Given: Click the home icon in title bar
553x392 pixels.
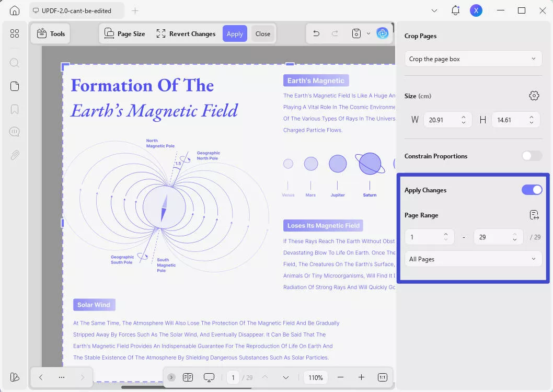Looking at the screenshot, I should click(15, 10).
